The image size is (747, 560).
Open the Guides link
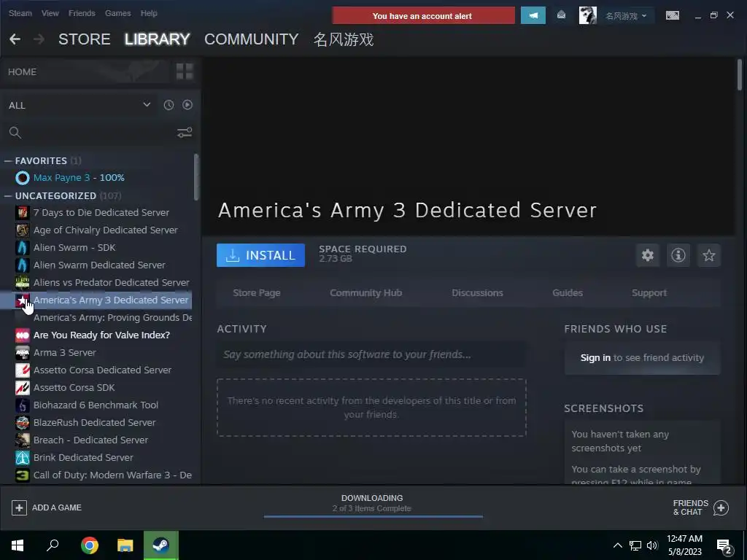coord(568,293)
